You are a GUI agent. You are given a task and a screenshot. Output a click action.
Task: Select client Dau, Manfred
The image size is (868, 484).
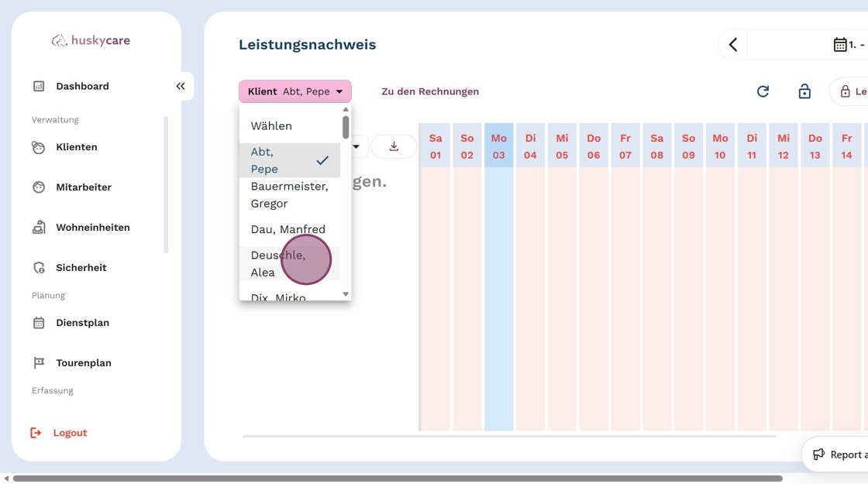point(290,229)
